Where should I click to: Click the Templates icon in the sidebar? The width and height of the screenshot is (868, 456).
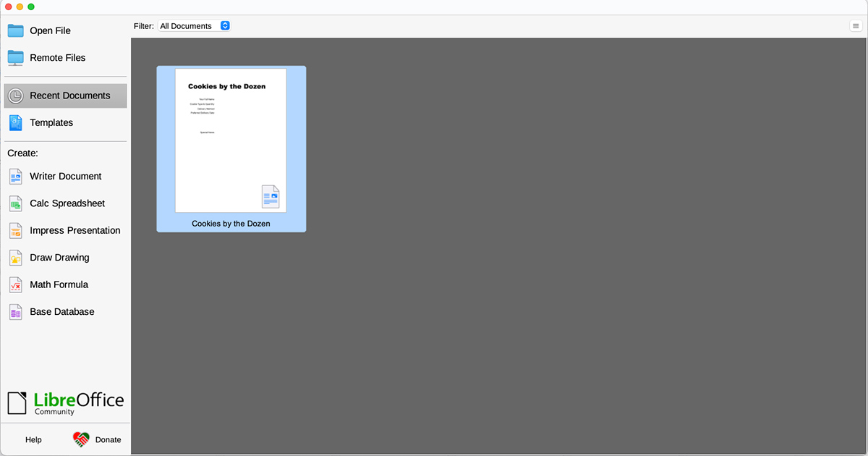point(15,122)
